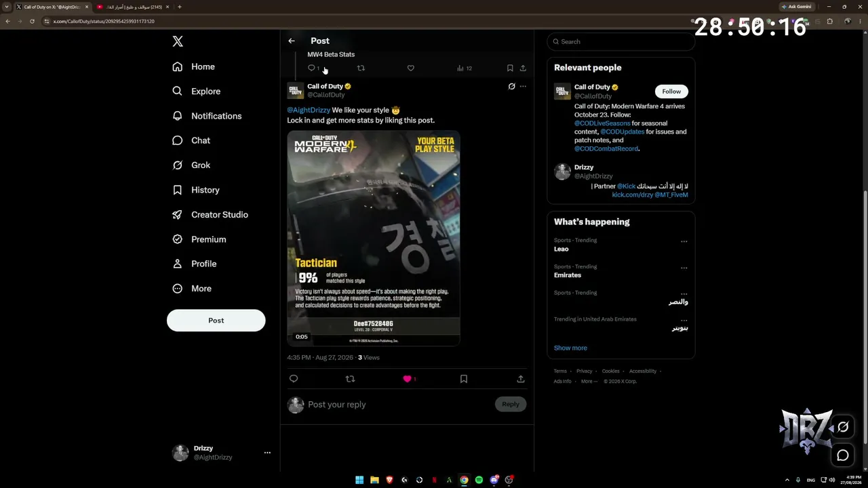Reply to the MW4 Beta Stats post

312,68
